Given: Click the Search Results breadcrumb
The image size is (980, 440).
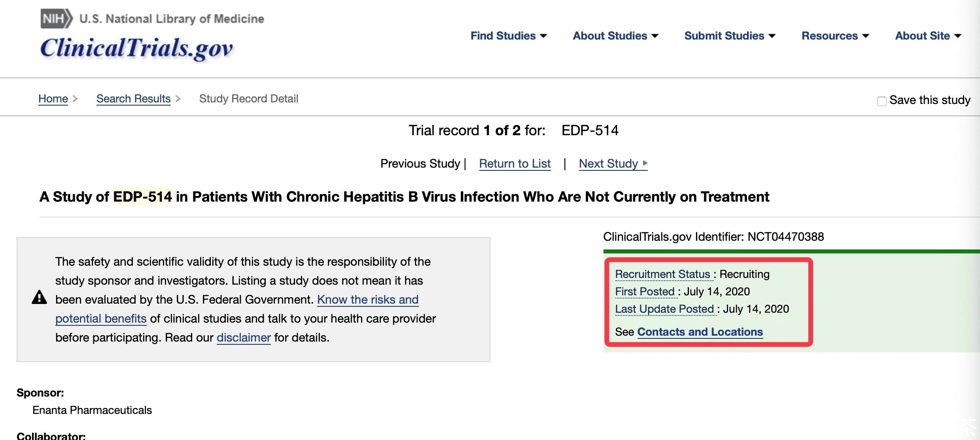Looking at the screenshot, I should click(133, 98).
